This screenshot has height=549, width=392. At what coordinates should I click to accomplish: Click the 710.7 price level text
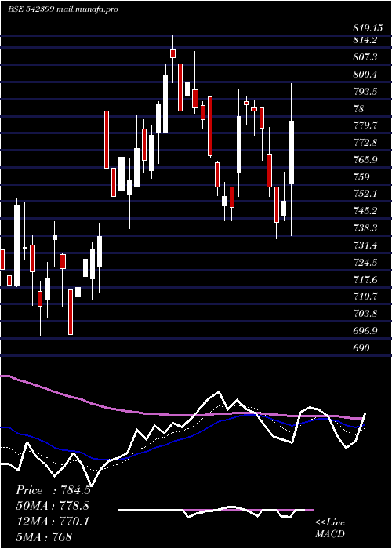click(365, 296)
